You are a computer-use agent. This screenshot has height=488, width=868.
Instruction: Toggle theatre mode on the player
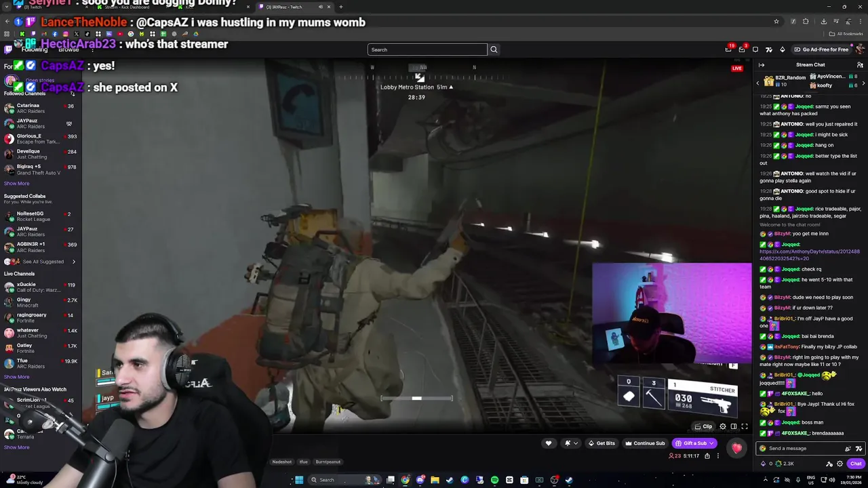pyautogui.click(x=734, y=426)
